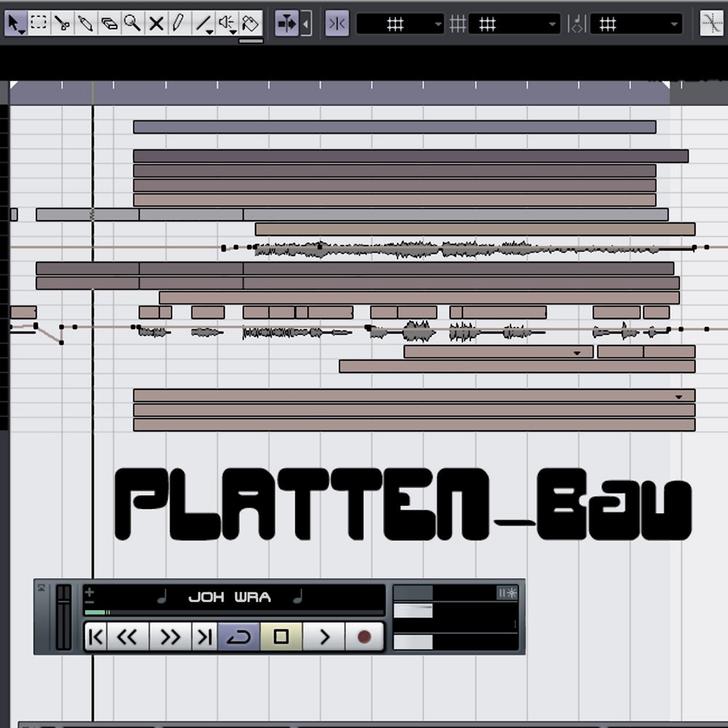
Task: Choose the Glue tool
Action: [86, 23]
